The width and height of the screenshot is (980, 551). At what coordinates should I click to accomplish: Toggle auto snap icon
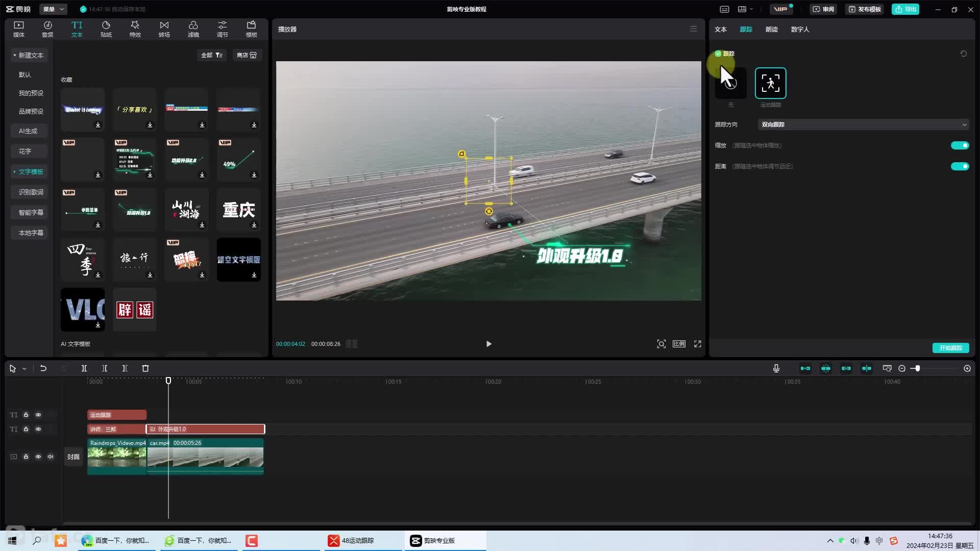point(826,368)
